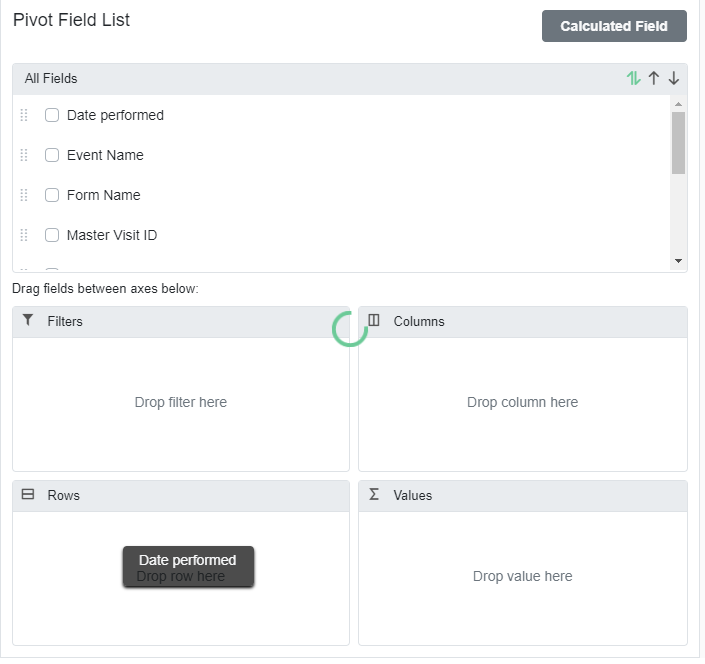
Task: Click the Drop value here area
Action: (x=522, y=577)
